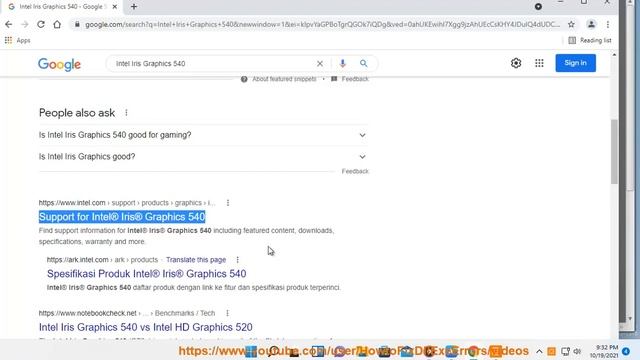Open 'Spesifikasi Produk Intel Iris Graphics 540' result
640x360 pixels.
147,273
